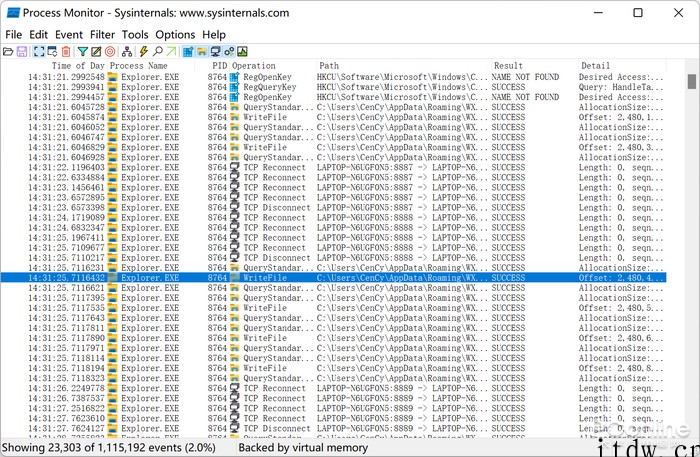Viewport: 700px width, 457px height.
Task: Click NAME NOT FOUND result in first row
Action: click(525, 77)
